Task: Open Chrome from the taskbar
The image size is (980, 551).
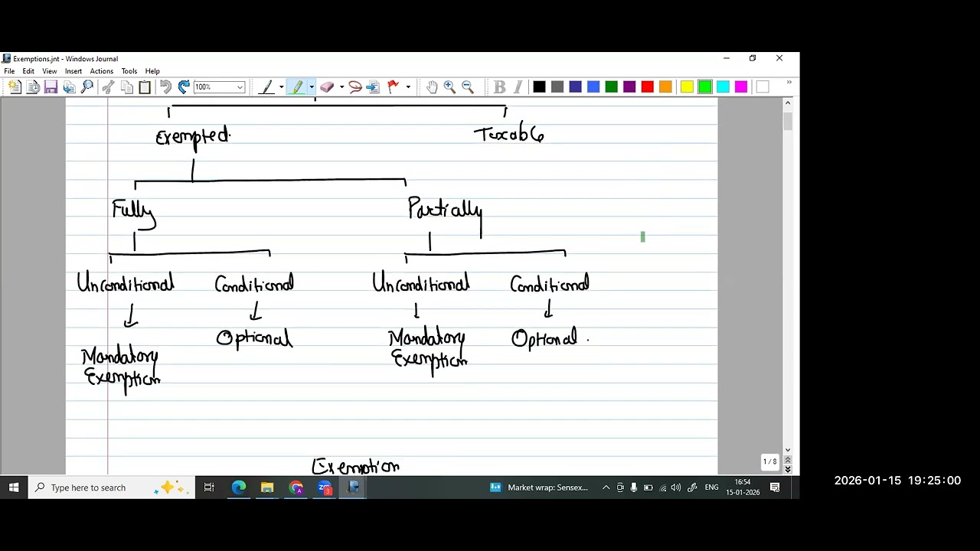Action: pyautogui.click(x=296, y=487)
